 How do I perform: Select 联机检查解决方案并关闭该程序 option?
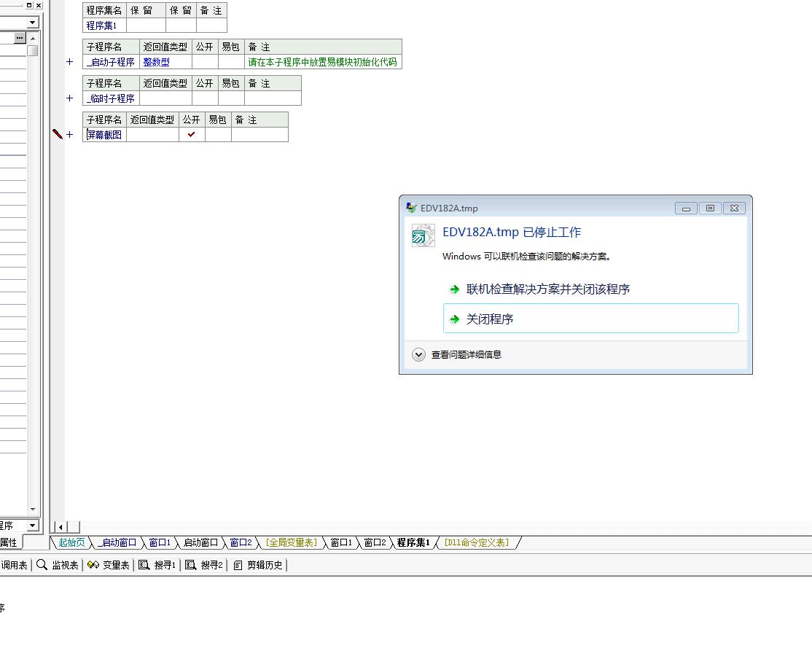[548, 289]
